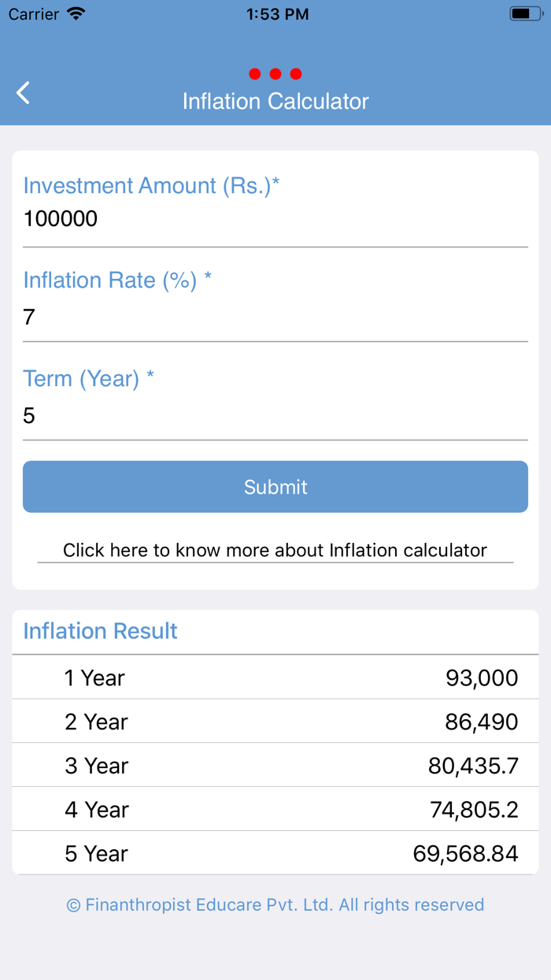Tap the first red page indicator dot
This screenshot has width=551, height=980.
coord(255,74)
